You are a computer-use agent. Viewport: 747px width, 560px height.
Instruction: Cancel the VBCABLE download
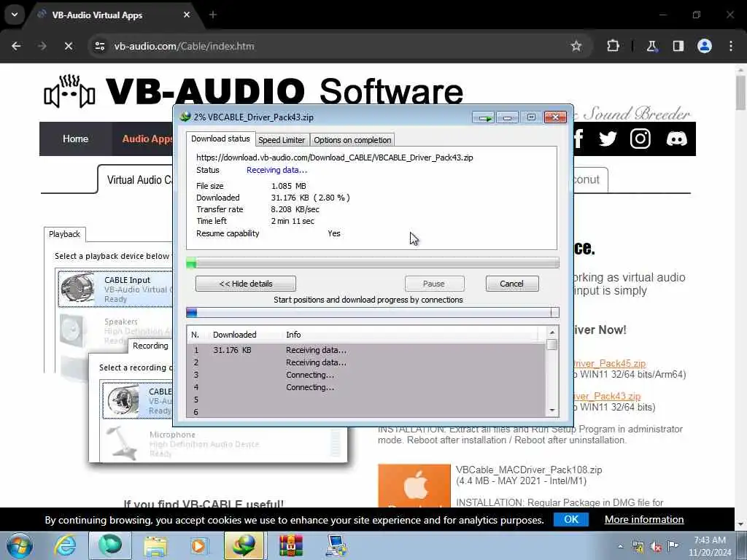tap(512, 284)
